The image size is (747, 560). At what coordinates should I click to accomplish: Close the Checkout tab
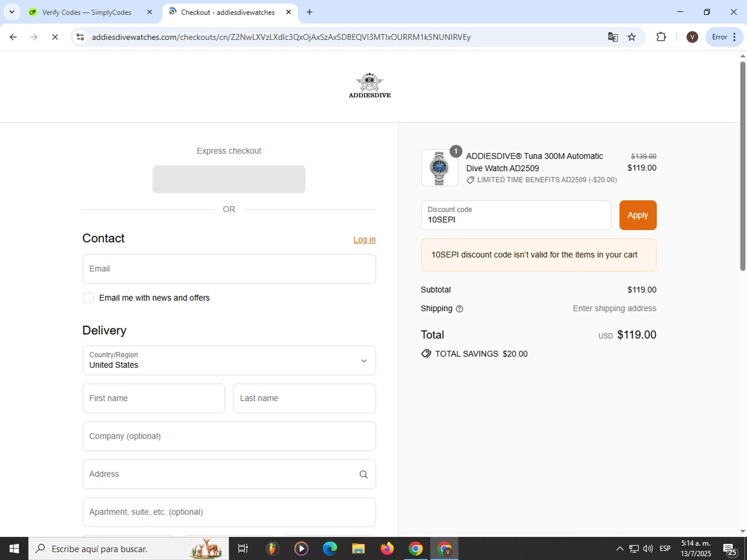(x=288, y=12)
